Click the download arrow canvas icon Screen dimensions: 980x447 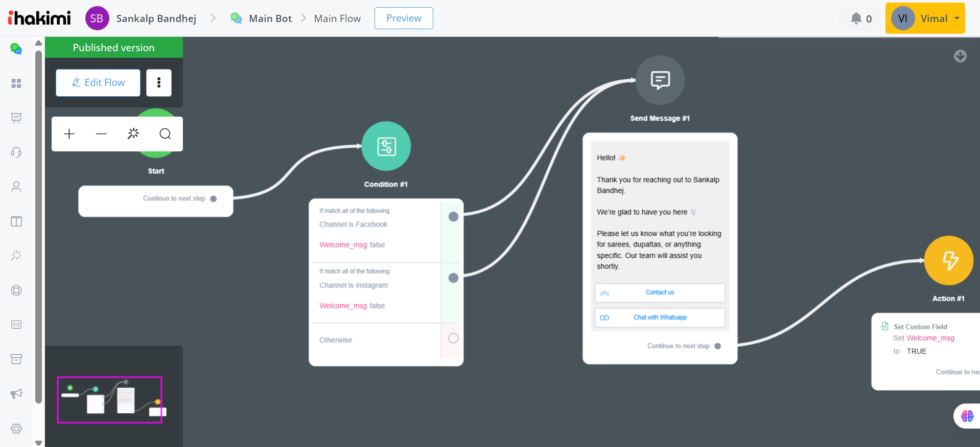tap(961, 56)
